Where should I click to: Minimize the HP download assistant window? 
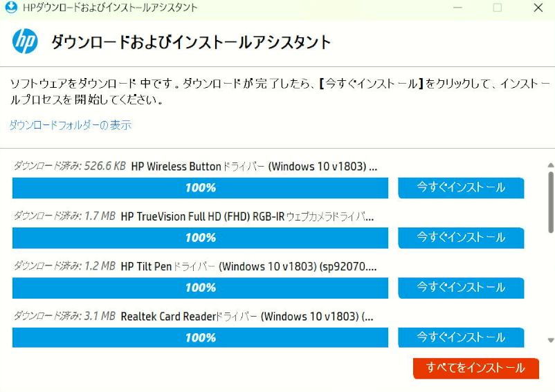[457, 8]
